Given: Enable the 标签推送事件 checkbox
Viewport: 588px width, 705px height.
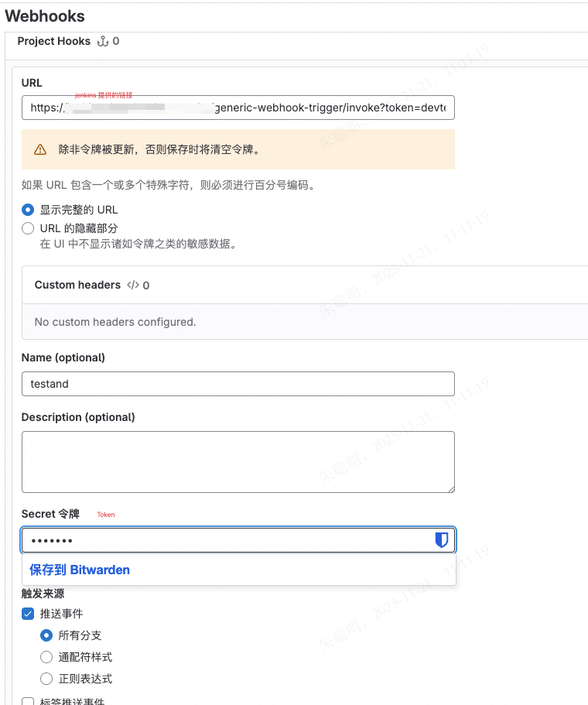Looking at the screenshot, I should click(x=28, y=701).
